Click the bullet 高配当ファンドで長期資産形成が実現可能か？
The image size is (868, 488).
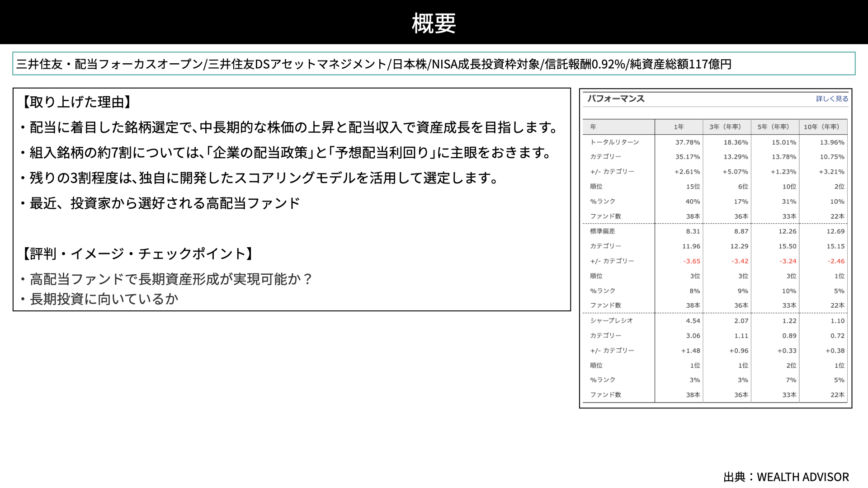[x=167, y=279]
